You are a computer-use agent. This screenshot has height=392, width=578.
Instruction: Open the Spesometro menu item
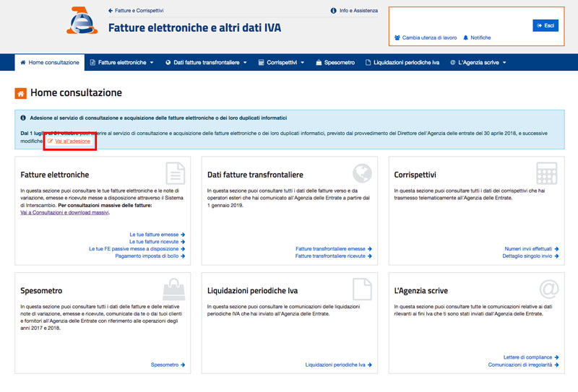(335, 63)
